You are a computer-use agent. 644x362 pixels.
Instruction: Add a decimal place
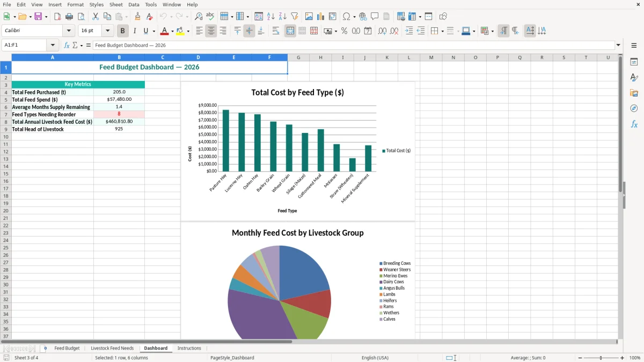point(382,31)
